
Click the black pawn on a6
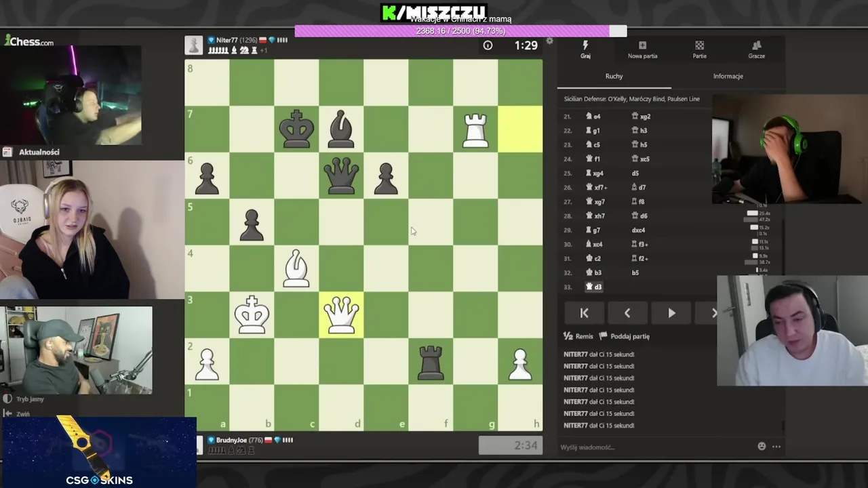(x=207, y=176)
